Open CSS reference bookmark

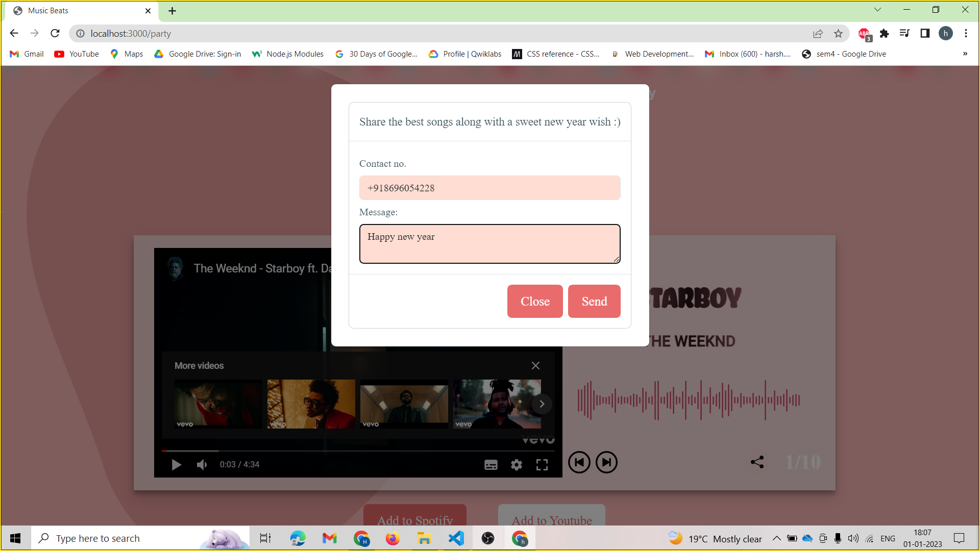tap(556, 54)
